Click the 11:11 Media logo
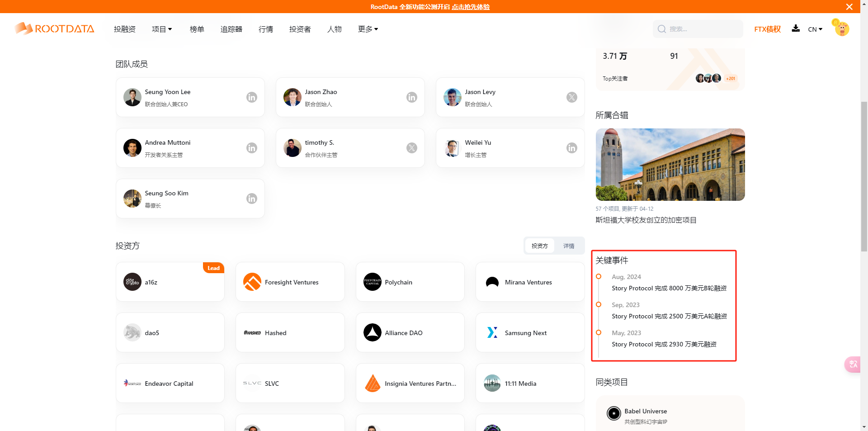Image resolution: width=868 pixels, height=431 pixels. pyautogui.click(x=492, y=383)
